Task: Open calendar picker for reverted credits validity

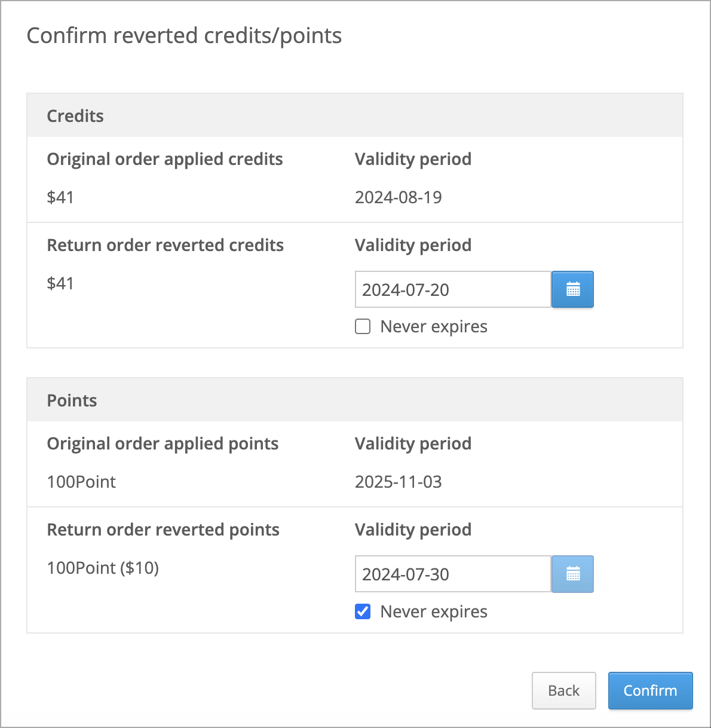Action: [x=572, y=290]
